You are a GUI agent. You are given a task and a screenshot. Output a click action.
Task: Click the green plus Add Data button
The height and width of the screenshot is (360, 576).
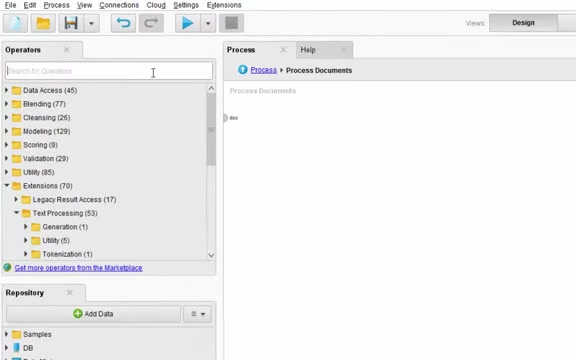pyautogui.click(x=93, y=314)
